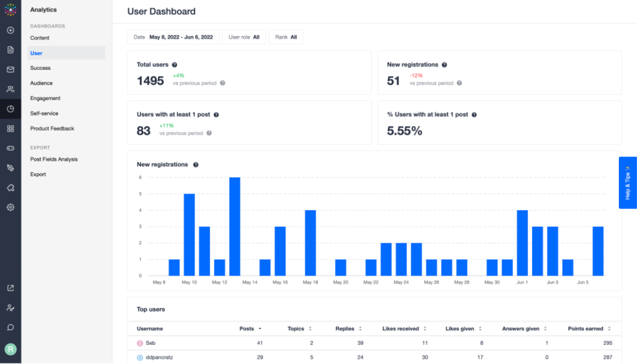Open the settings gear icon
Viewport: 637px width, 364px height.
[x=10, y=207]
